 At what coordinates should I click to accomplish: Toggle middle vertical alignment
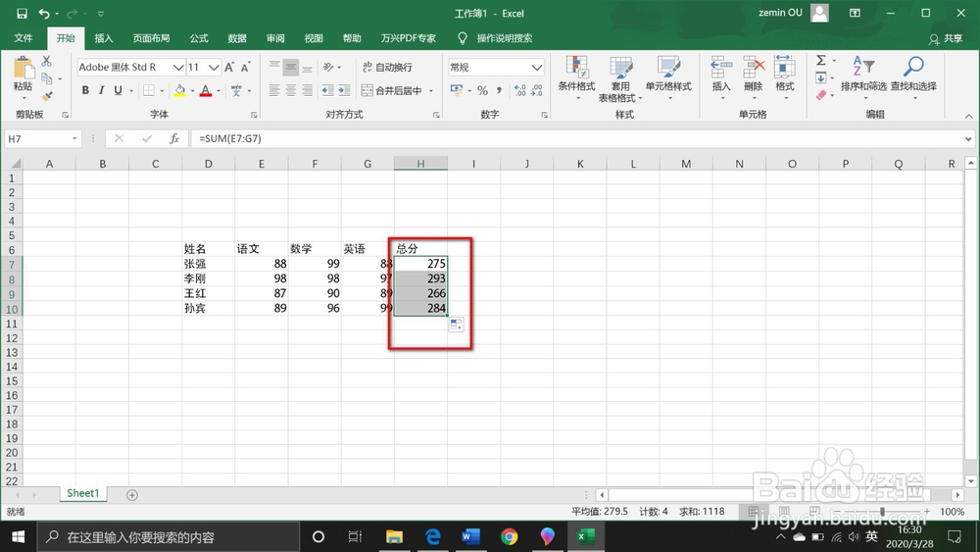[291, 67]
